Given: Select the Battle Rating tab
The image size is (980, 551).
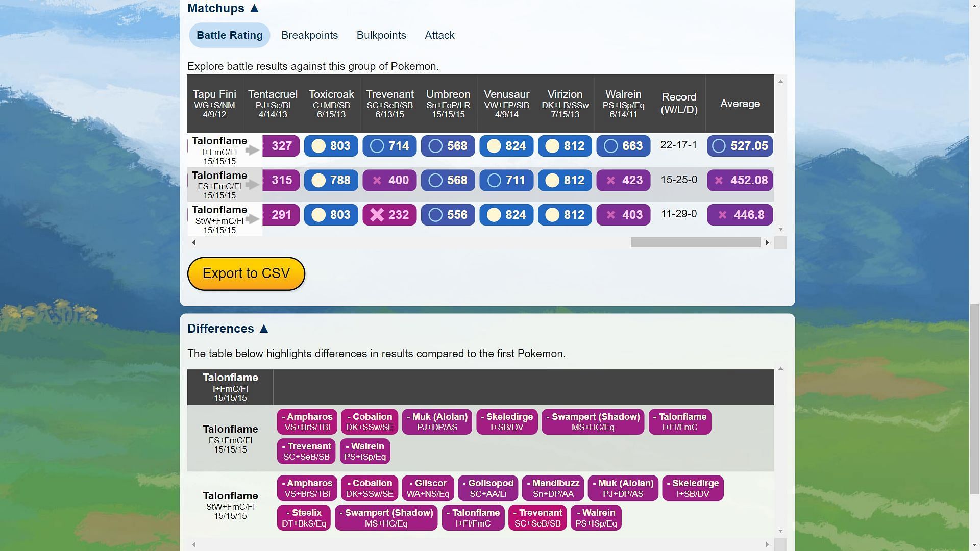Looking at the screenshot, I should (230, 35).
